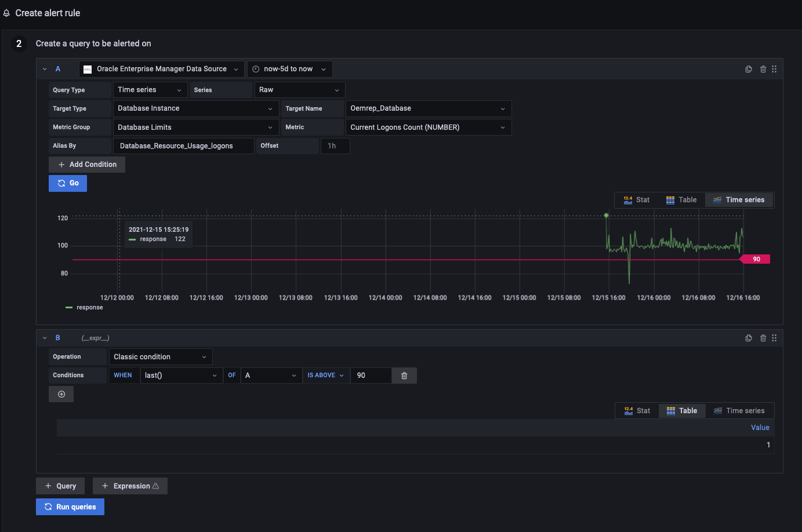Switch query A preview to Stat view
The height and width of the screenshot is (532, 802).
pos(636,199)
